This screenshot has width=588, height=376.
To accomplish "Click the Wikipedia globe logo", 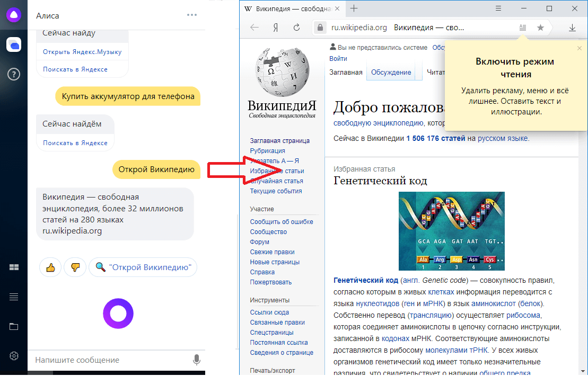I will (x=283, y=72).
